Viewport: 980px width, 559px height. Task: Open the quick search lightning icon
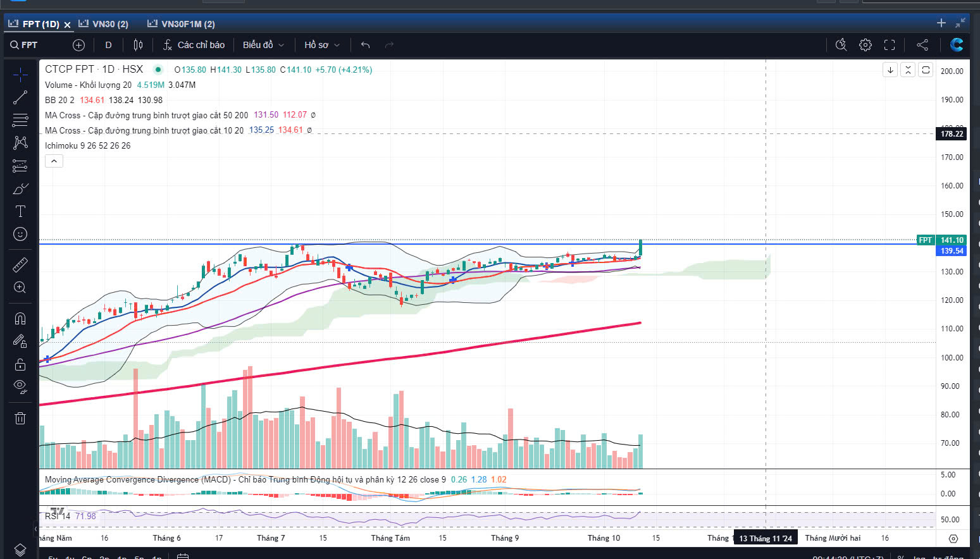point(841,45)
